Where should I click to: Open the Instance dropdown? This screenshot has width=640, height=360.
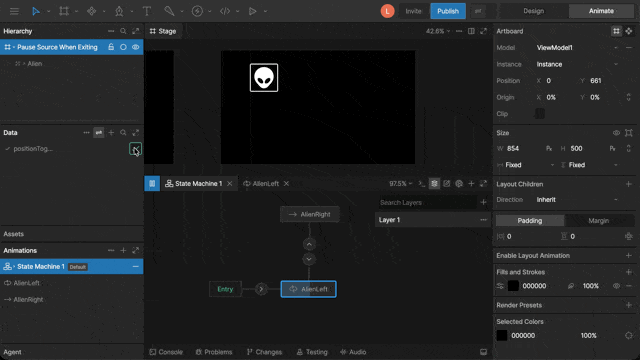tap(577, 64)
